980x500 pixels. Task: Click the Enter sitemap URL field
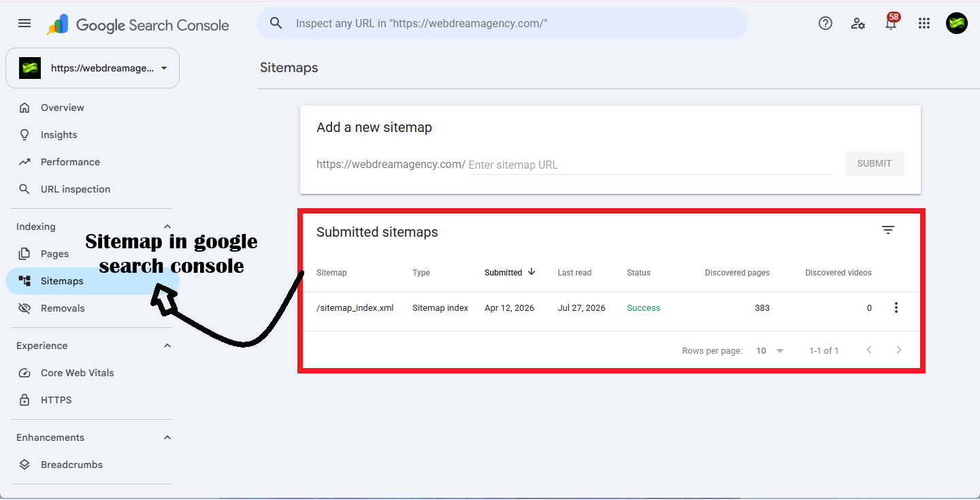pos(651,165)
